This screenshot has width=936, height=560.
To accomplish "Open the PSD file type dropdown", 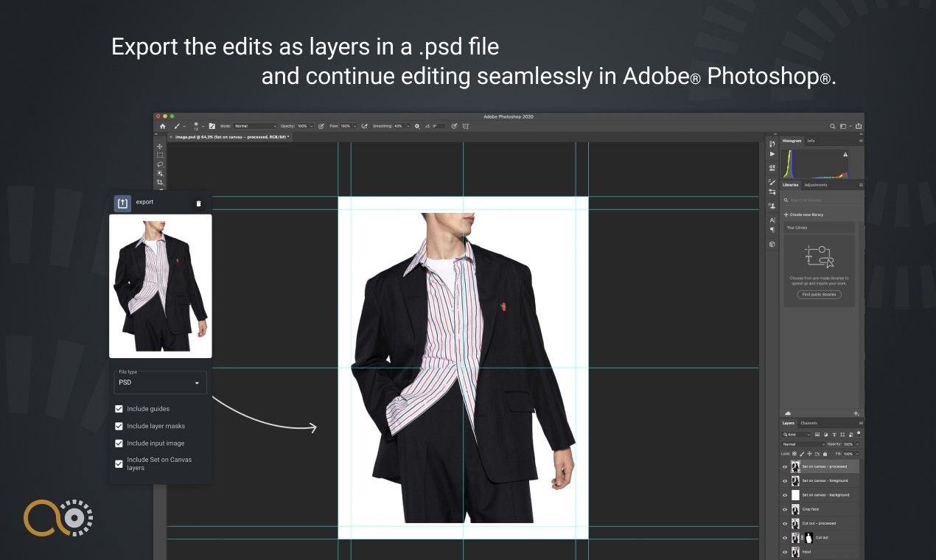I will coord(160,382).
